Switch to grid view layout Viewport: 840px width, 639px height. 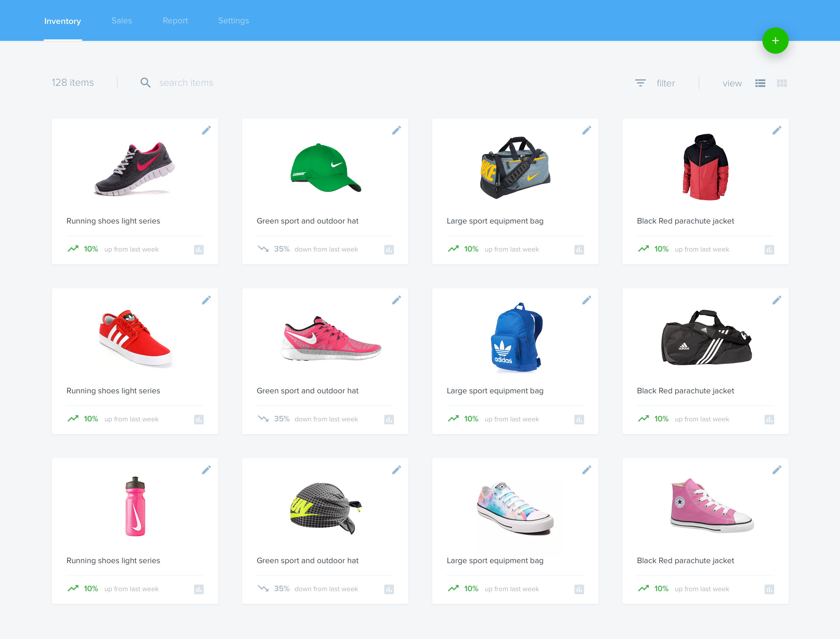coord(782,83)
